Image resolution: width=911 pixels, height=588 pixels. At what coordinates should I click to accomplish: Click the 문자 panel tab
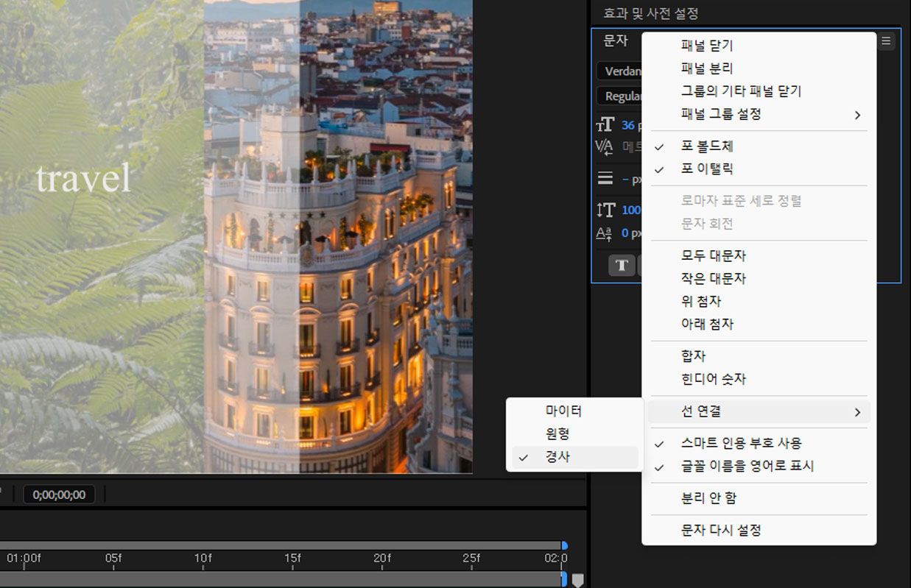tap(616, 41)
